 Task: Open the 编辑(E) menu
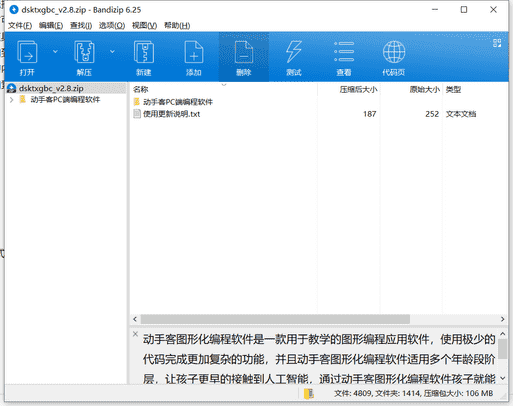[51, 26]
